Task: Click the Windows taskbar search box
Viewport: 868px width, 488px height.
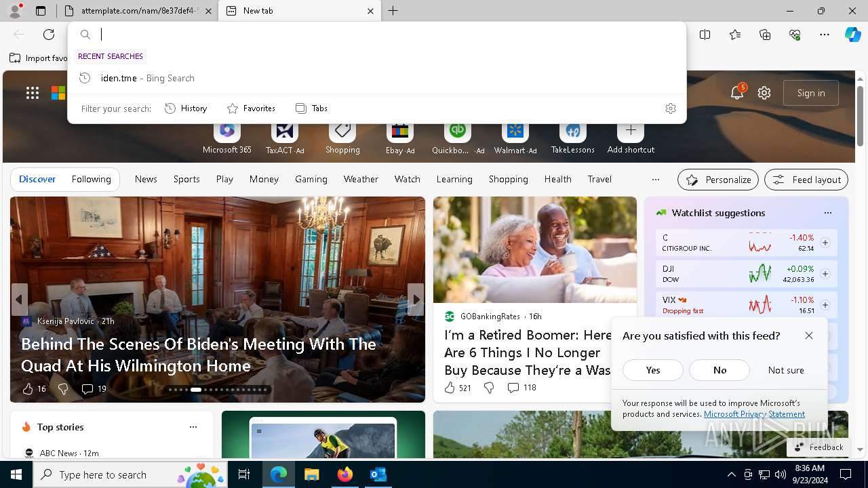Action: coord(132,474)
